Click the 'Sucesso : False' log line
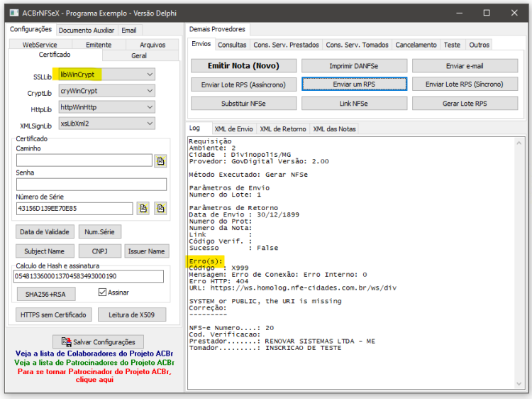 coord(233,248)
